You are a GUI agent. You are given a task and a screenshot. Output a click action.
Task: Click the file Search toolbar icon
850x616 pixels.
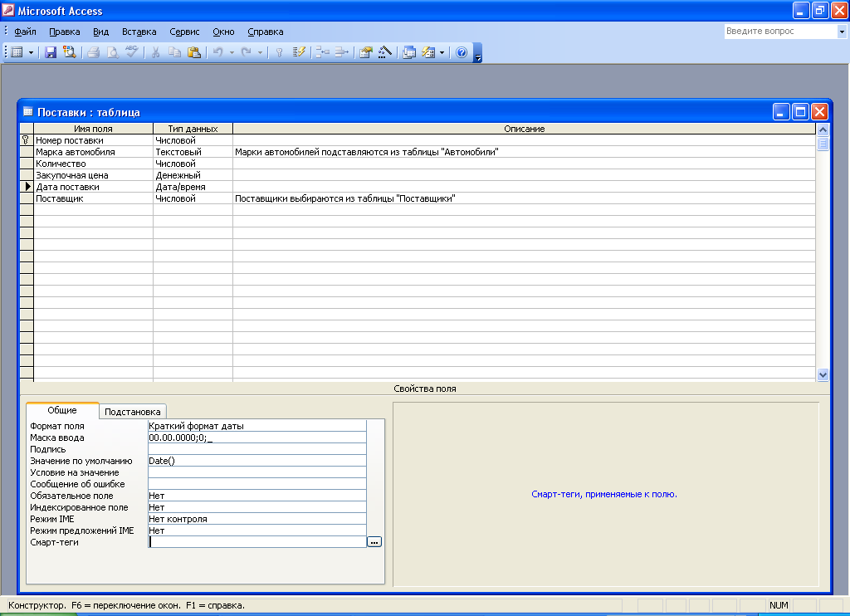(69, 52)
